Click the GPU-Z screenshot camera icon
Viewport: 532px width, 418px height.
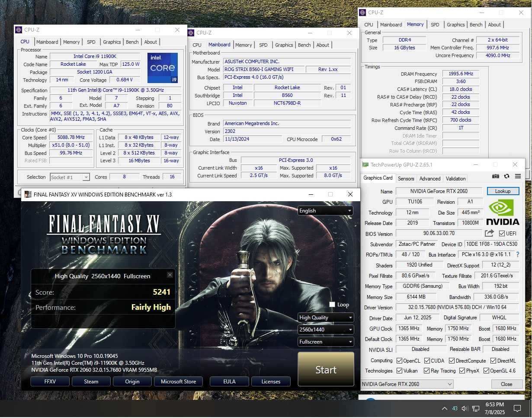[x=496, y=176]
